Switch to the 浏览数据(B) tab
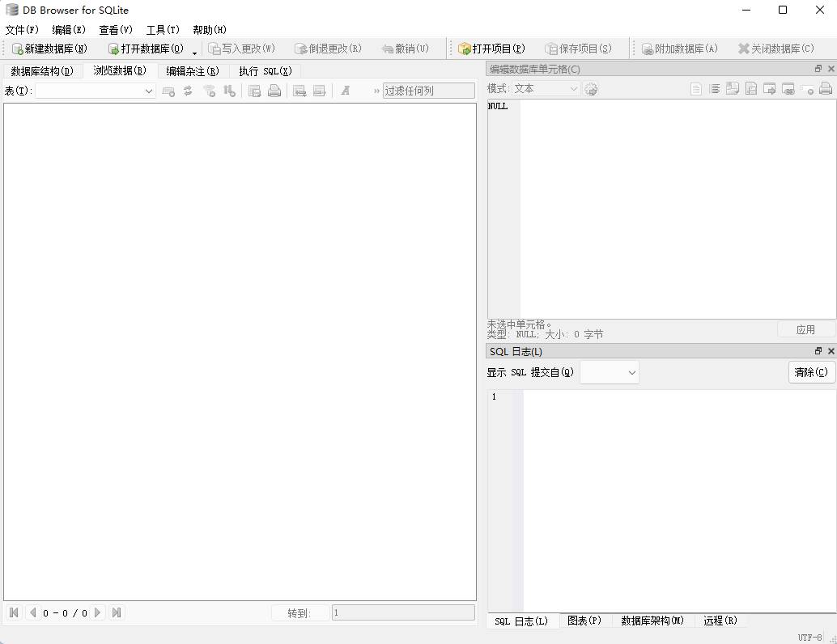This screenshot has height=644, width=837. tap(120, 70)
